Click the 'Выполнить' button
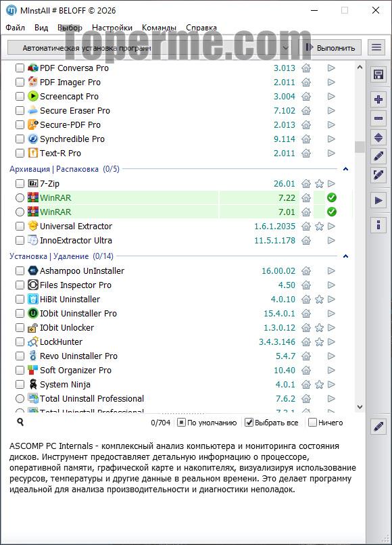Screen dimensions: 392x545 point(330,47)
